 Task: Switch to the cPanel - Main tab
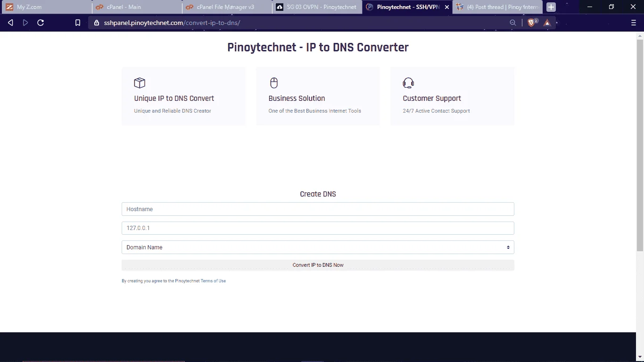pyautogui.click(x=136, y=7)
